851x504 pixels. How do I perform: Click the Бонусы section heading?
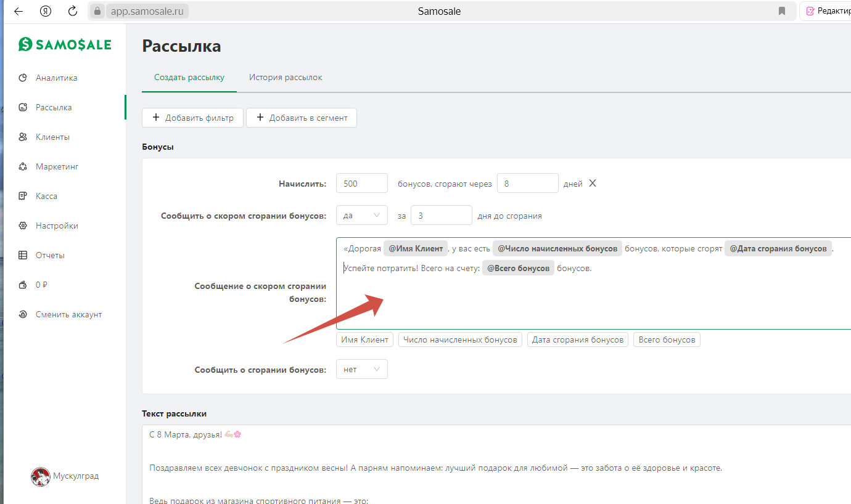[158, 147]
